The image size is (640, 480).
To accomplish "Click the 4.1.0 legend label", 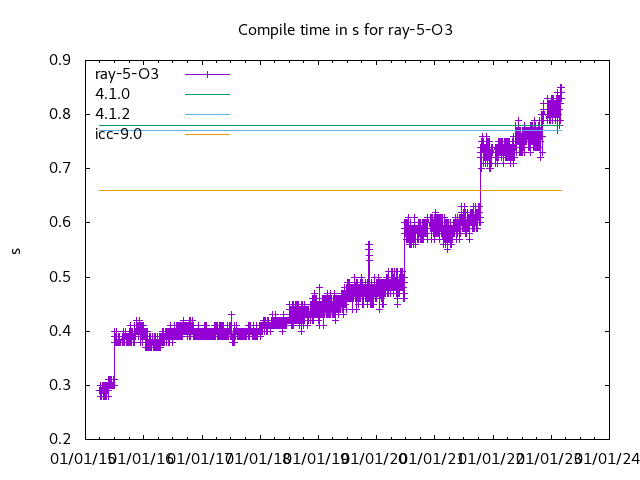I will click(x=112, y=94).
